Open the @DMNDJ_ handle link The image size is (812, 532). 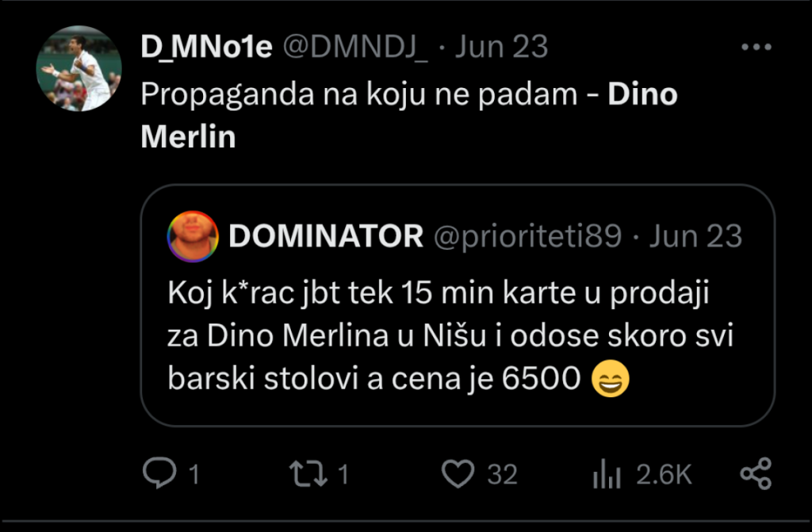tap(355, 48)
